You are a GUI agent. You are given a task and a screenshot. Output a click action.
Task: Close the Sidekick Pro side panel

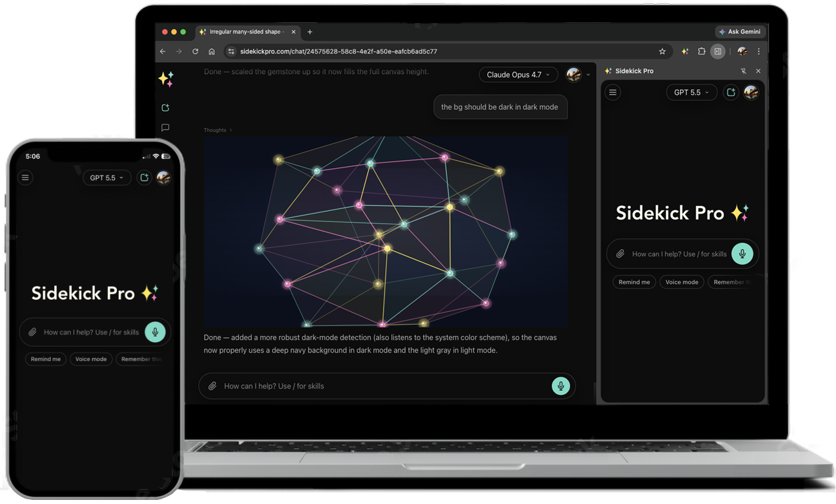click(x=758, y=71)
